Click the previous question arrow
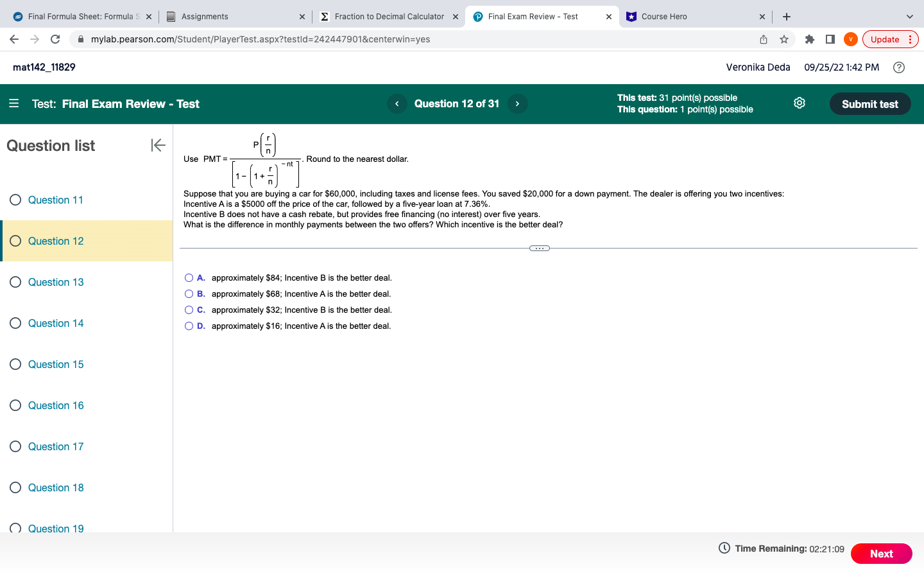This screenshot has height=578, width=924. pos(397,103)
